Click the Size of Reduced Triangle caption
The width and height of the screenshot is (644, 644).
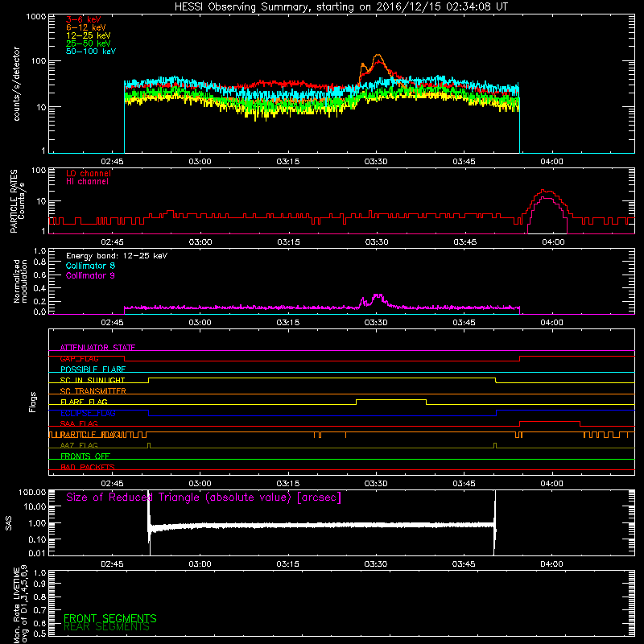pyautogui.click(x=204, y=497)
